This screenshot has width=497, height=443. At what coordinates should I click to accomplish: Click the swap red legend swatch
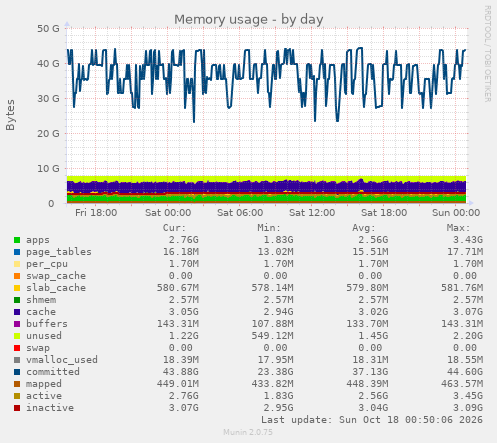(x=17, y=348)
